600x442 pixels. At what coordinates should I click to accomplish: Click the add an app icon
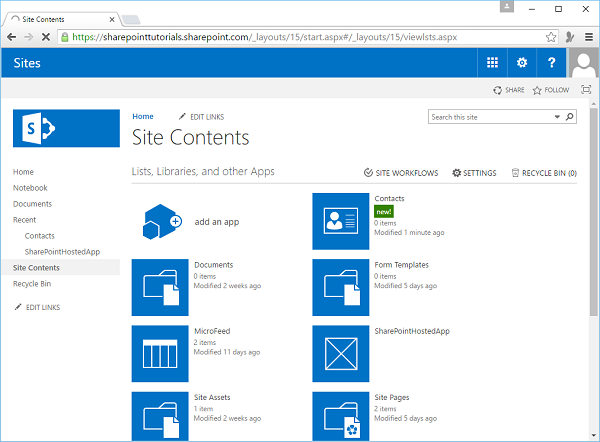162,221
